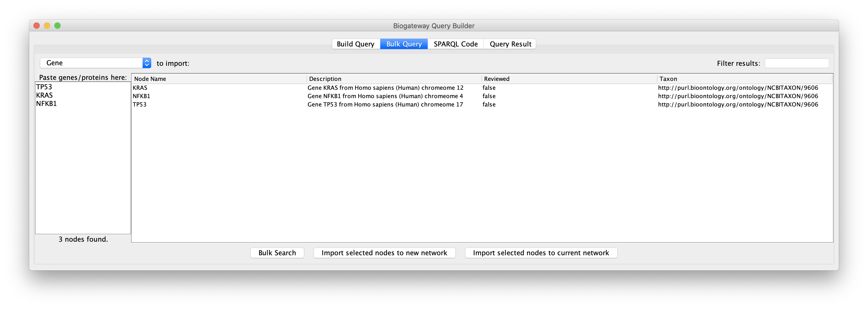Click the Paste genes area input

click(82, 160)
